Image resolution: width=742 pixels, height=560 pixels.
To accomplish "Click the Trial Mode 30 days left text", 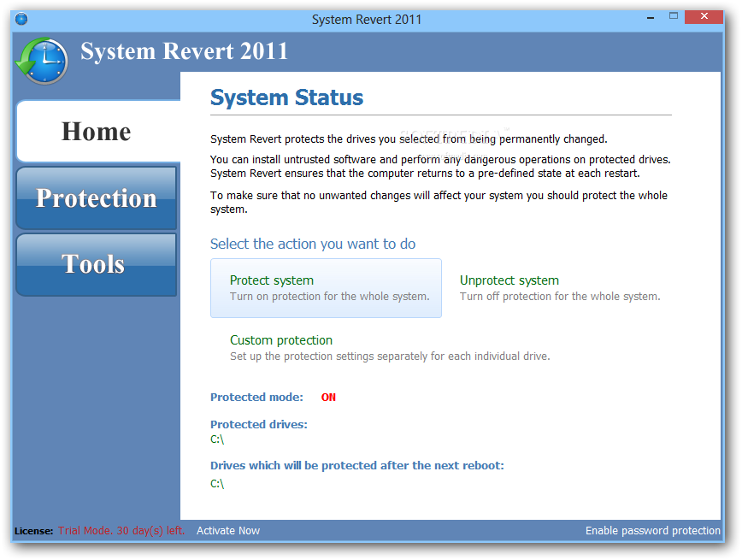I will (x=121, y=531).
